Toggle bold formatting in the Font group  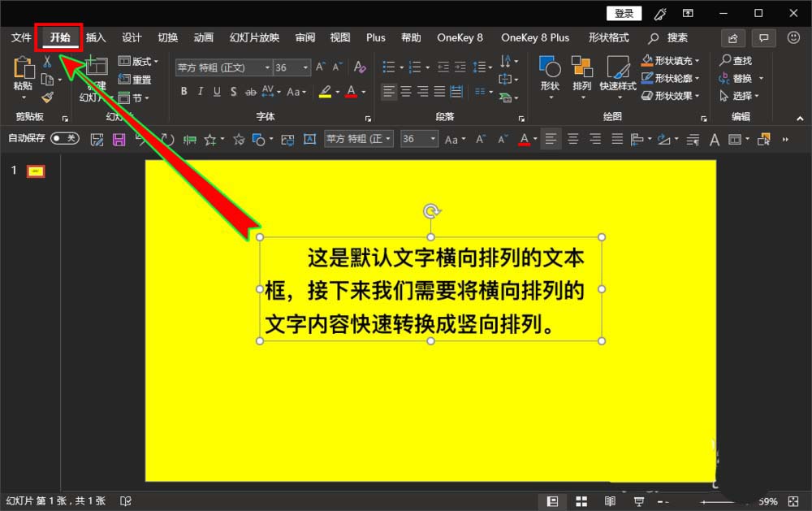click(x=184, y=92)
